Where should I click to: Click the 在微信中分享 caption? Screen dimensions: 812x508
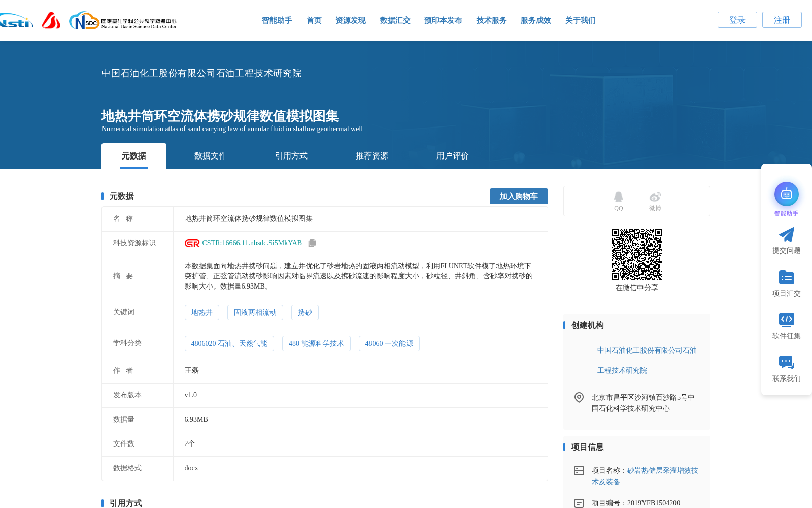point(636,288)
